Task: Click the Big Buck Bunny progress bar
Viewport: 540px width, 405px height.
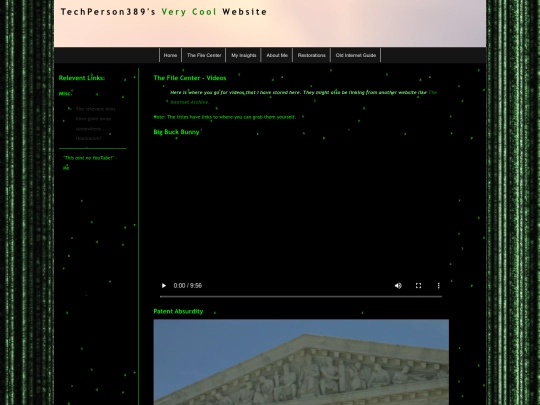Action: pos(301,296)
